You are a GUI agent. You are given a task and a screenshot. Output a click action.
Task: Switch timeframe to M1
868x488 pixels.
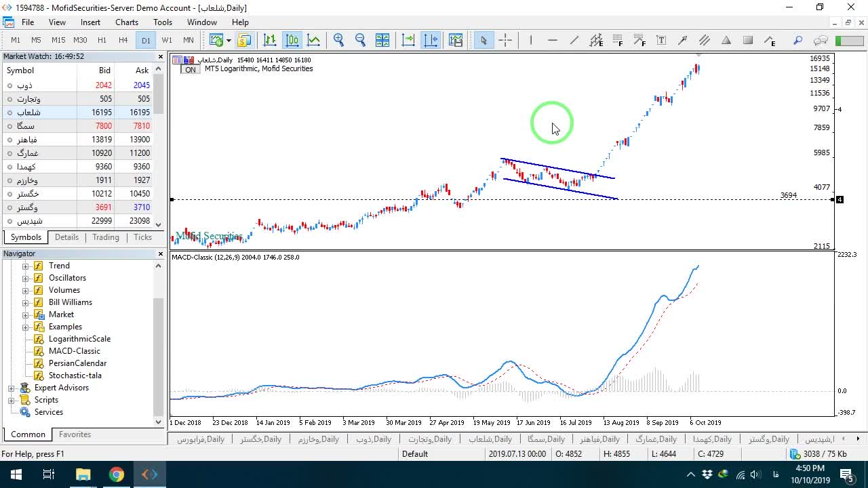point(16,40)
